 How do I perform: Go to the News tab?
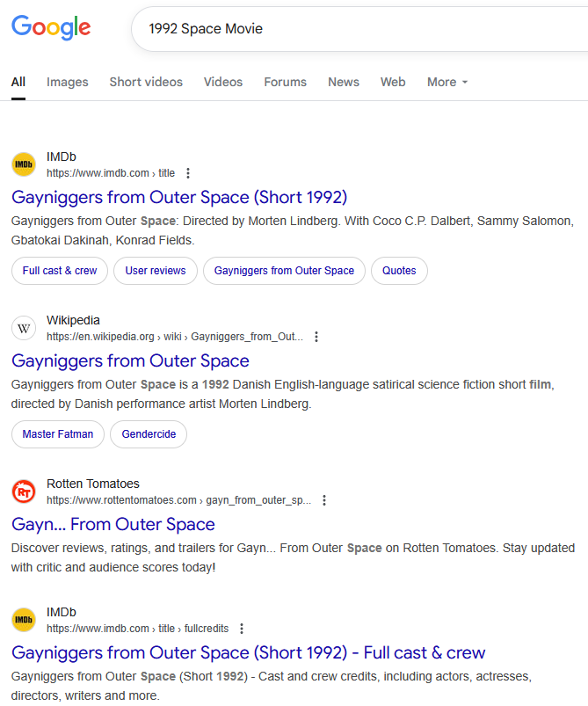pos(344,82)
